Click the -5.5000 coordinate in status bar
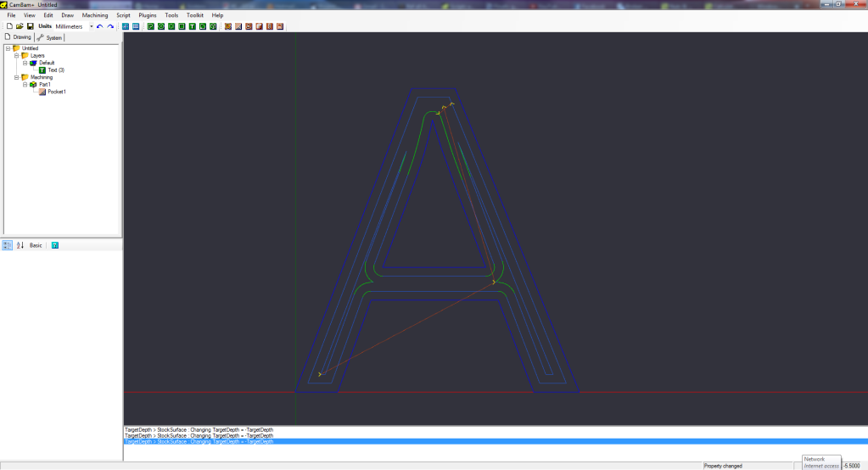 852,466
